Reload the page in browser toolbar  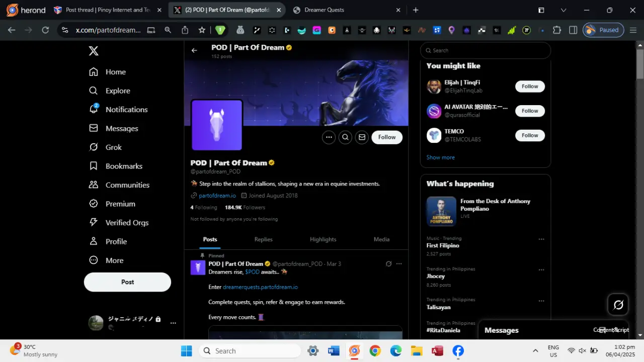pyautogui.click(x=45, y=30)
